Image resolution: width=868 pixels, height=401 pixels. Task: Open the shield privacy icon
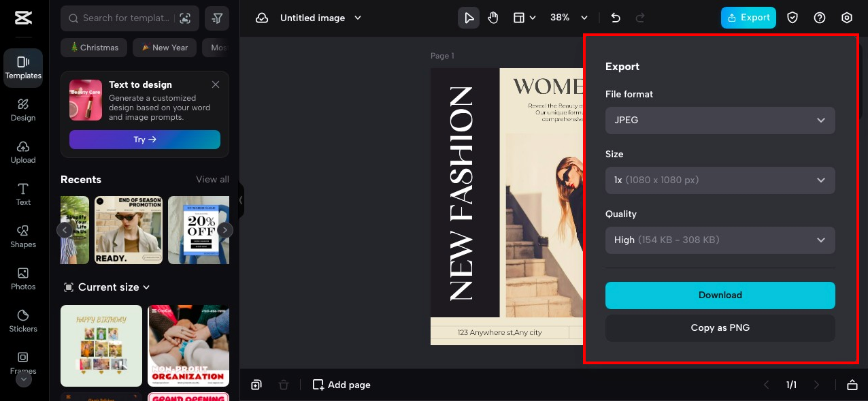click(x=792, y=18)
